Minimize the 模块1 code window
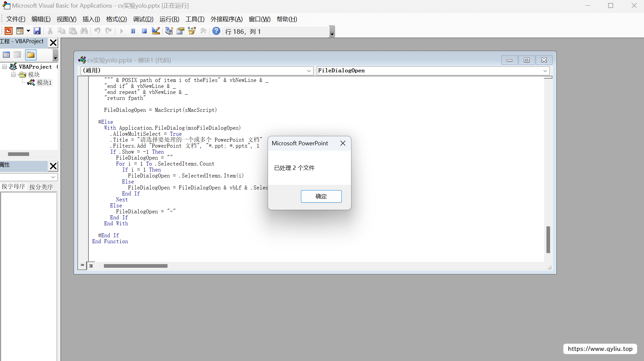Screen dimensions: 644x361 (510, 60)
